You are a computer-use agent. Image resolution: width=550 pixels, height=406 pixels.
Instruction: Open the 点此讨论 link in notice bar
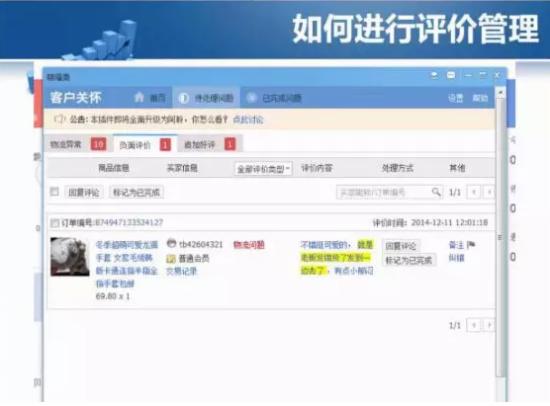point(248,120)
